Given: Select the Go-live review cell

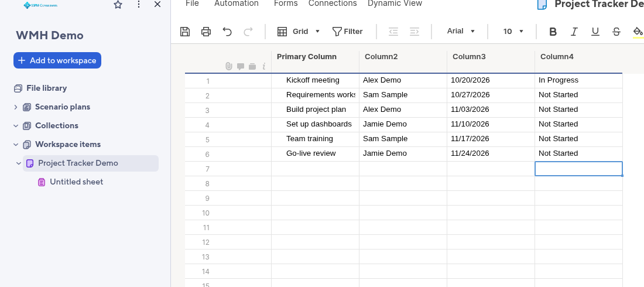Looking at the screenshot, I should pyautogui.click(x=316, y=154).
